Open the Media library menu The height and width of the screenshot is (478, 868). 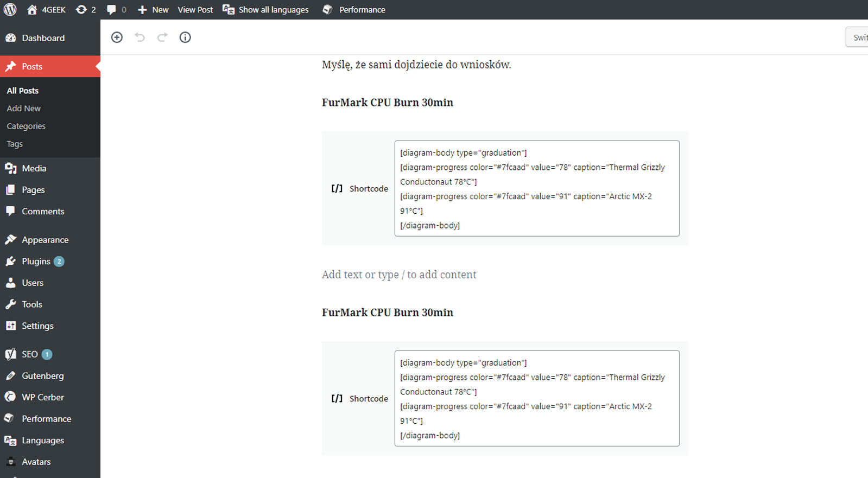click(x=34, y=168)
